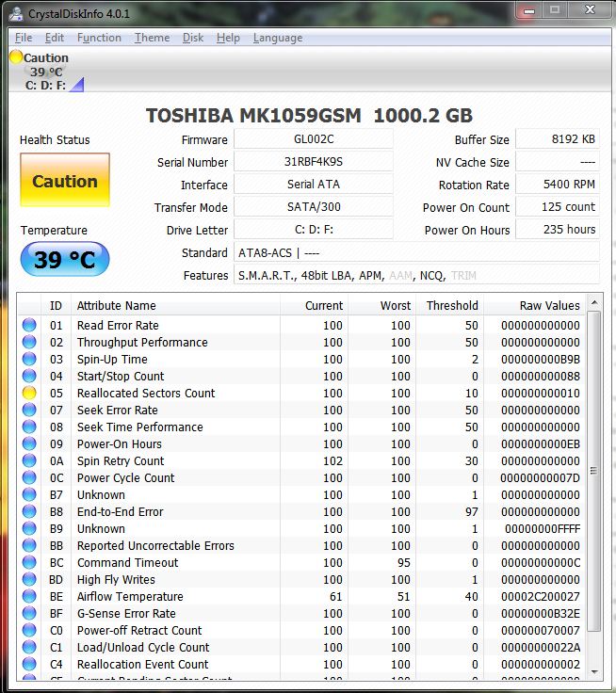The width and height of the screenshot is (616, 693).
Task: Sort by the ID column header
Action: coord(56,305)
